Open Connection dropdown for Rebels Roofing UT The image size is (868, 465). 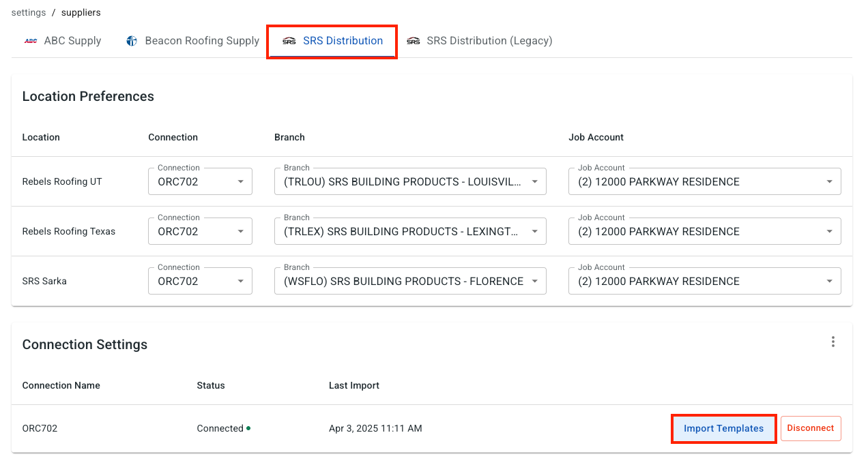(200, 181)
